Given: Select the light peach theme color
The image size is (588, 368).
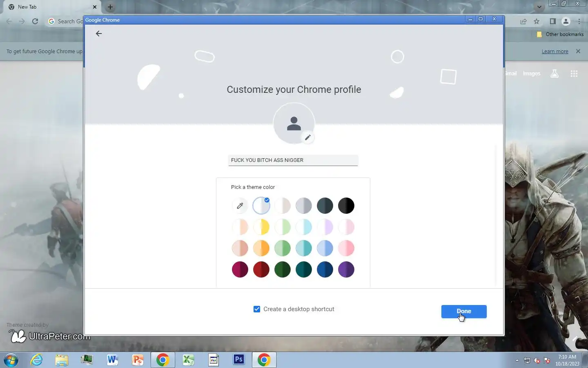Looking at the screenshot, I should tap(240, 227).
